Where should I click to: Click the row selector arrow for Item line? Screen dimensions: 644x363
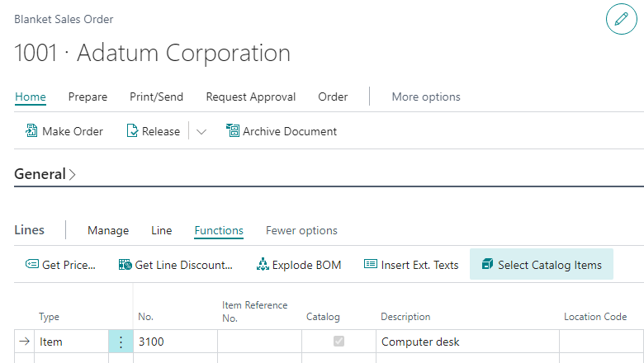pos(24,342)
